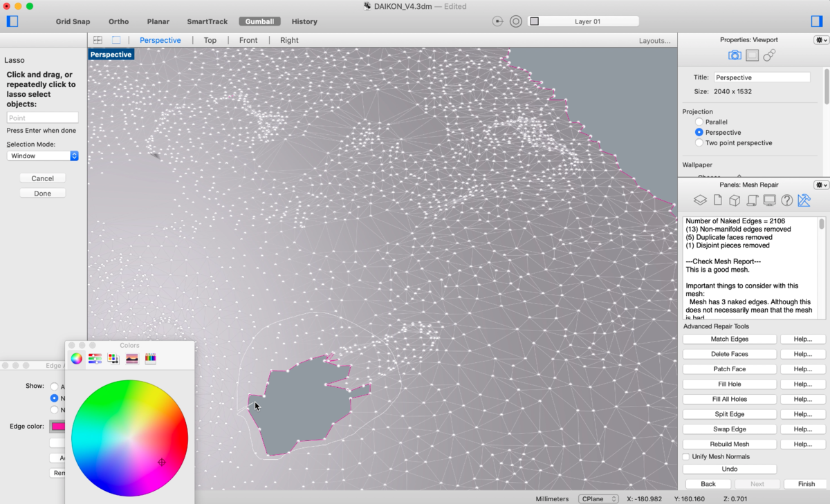Select the color palettes picker tab
This screenshot has height=504, width=830.
(113, 358)
